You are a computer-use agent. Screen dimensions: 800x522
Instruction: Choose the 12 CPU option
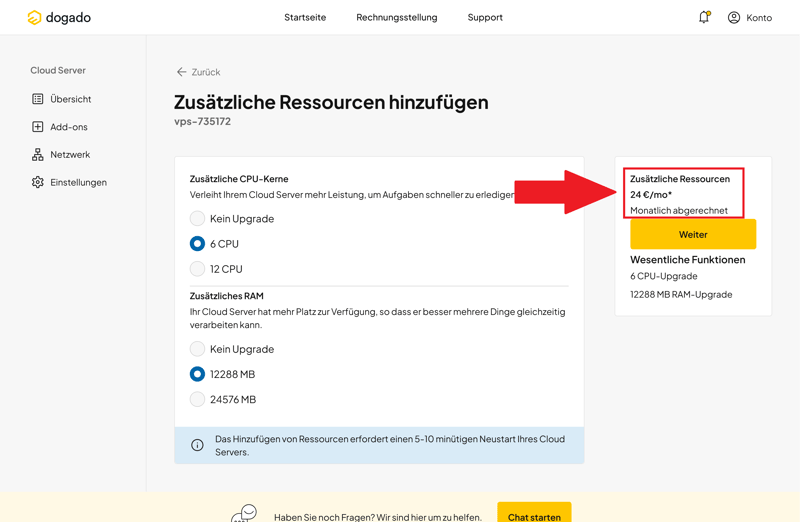[197, 269]
